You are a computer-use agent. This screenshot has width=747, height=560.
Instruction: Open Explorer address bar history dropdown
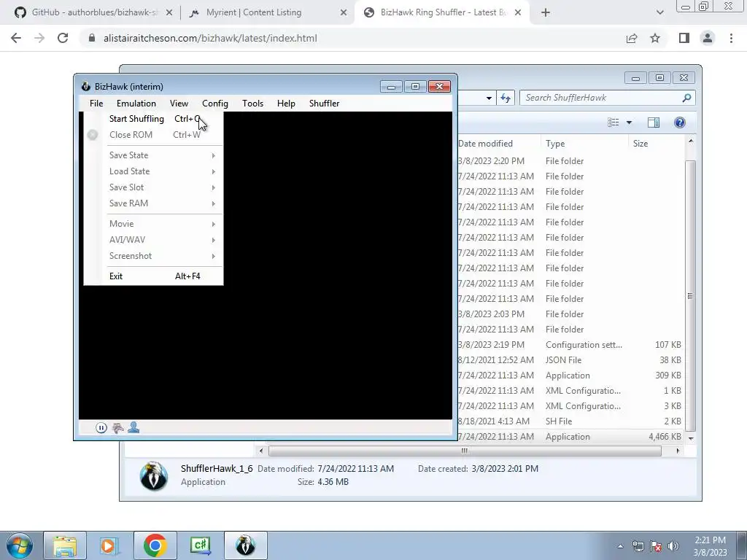(x=489, y=98)
